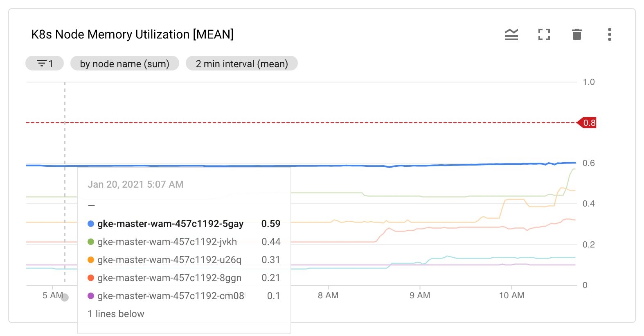Click the red-orange color dot for 8ggn
644x336 pixels.
tap(91, 278)
